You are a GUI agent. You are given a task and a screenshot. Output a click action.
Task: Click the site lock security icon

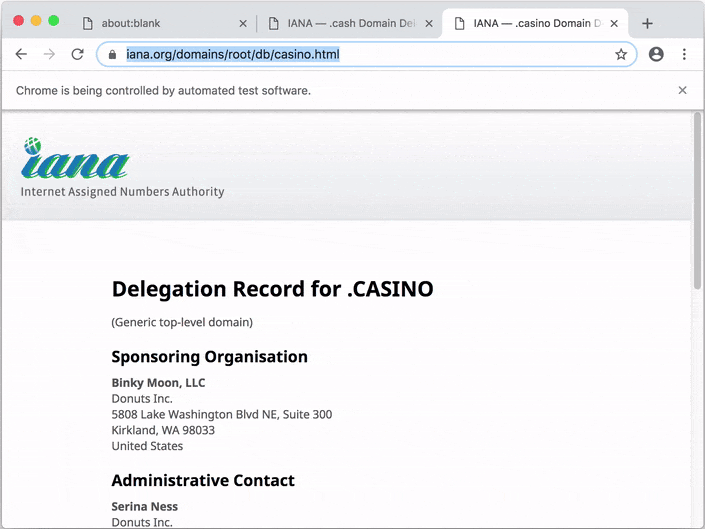pos(112,55)
